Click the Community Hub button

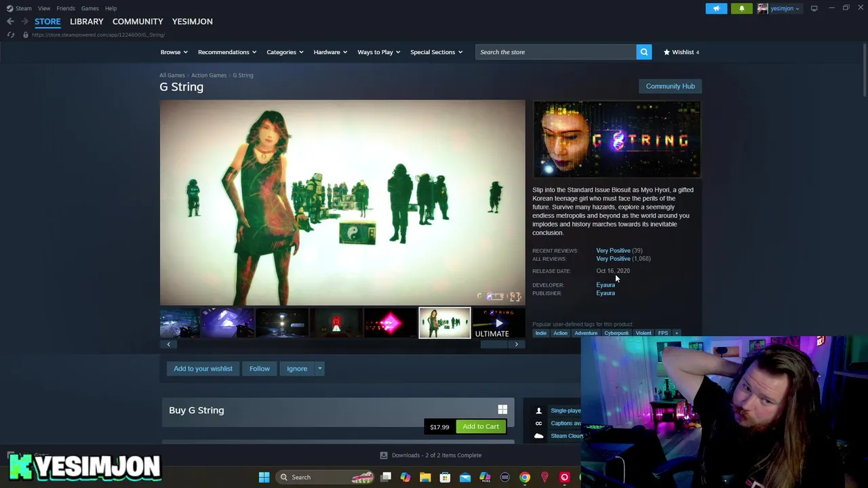click(x=670, y=86)
